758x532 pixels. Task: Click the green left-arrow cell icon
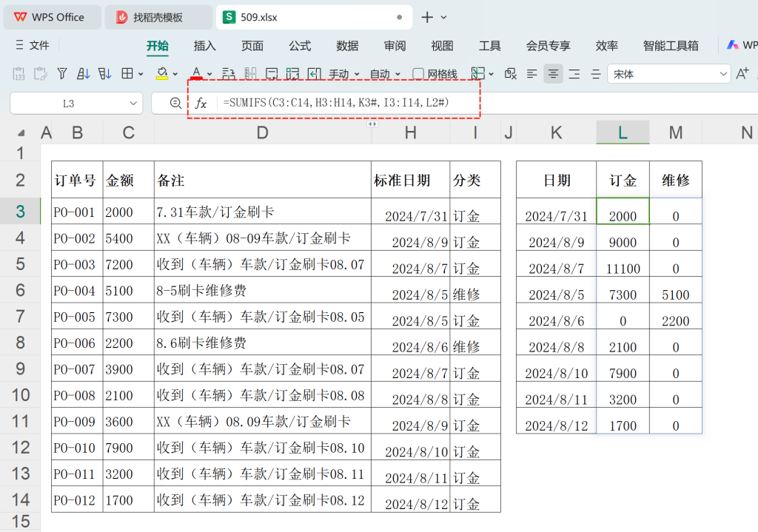click(315, 74)
